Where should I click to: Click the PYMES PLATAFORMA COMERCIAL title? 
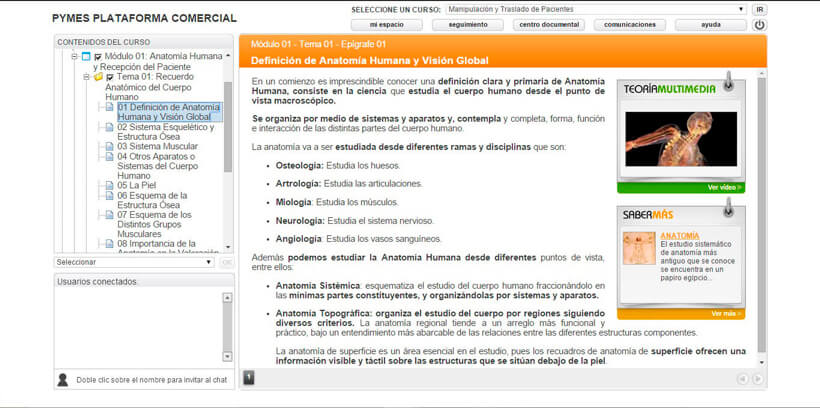pos(144,18)
